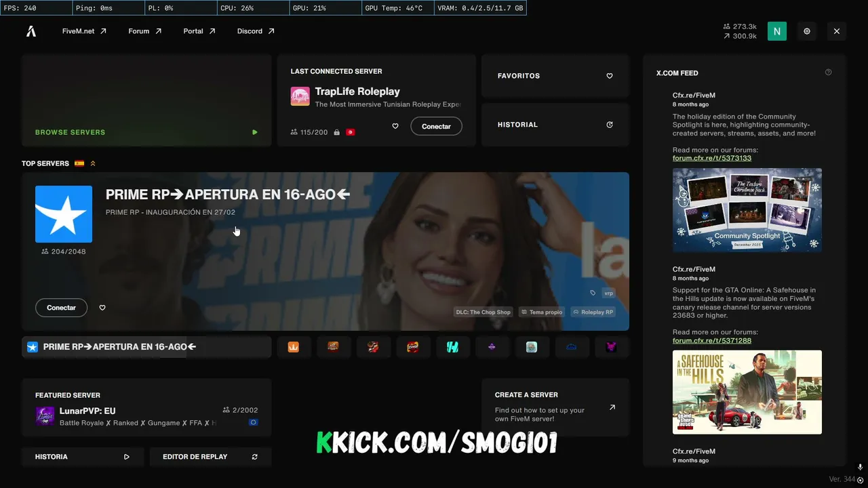
Task: Open the Portal navigation link
Action: tap(199, 31)
